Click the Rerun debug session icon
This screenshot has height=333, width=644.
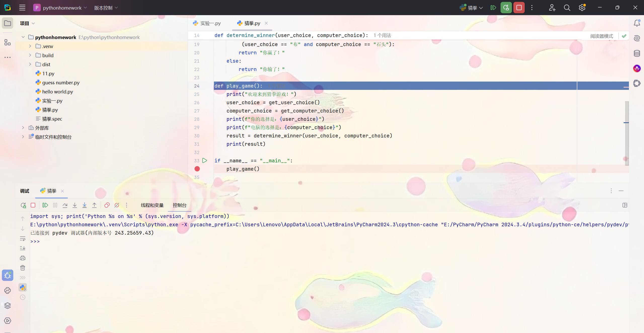point(23,205)
